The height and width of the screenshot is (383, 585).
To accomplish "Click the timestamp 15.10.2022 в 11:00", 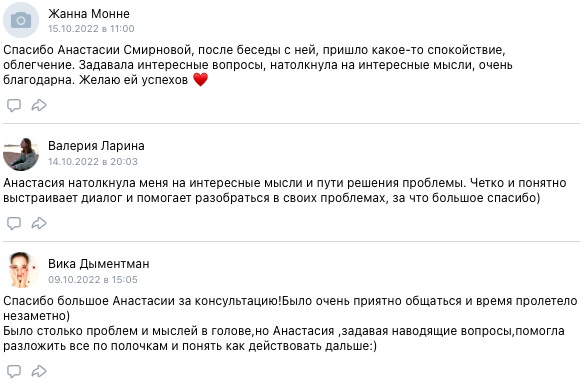I will click(x=91, y=29).
